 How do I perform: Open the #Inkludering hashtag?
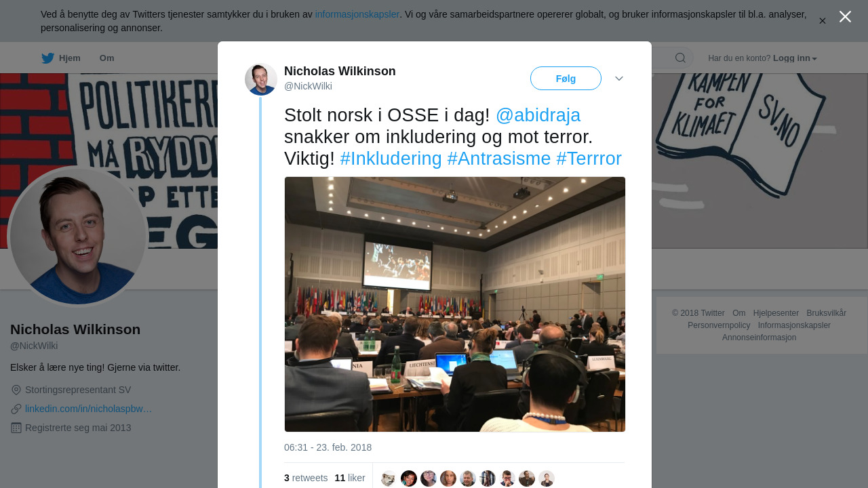[x=391, y=159]
